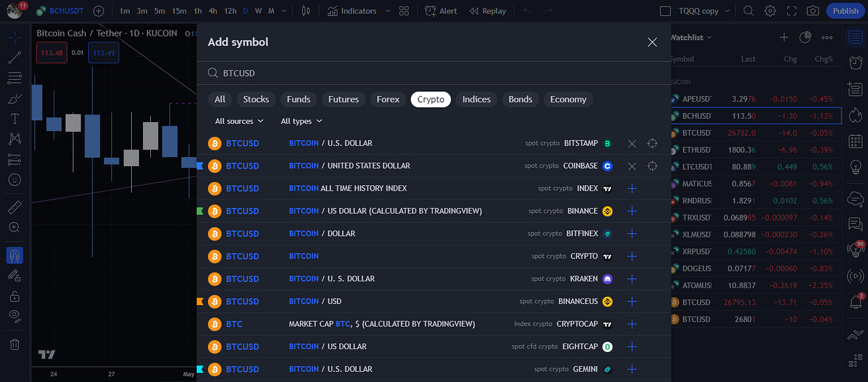Screen dimensions: 868x382
Task: Toggle lock all drawings
Action: [x=15, y=296]
